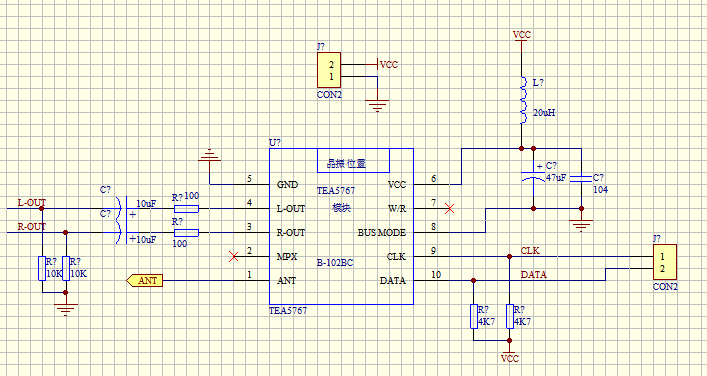Click the 104 capacitor symbol

581,179
